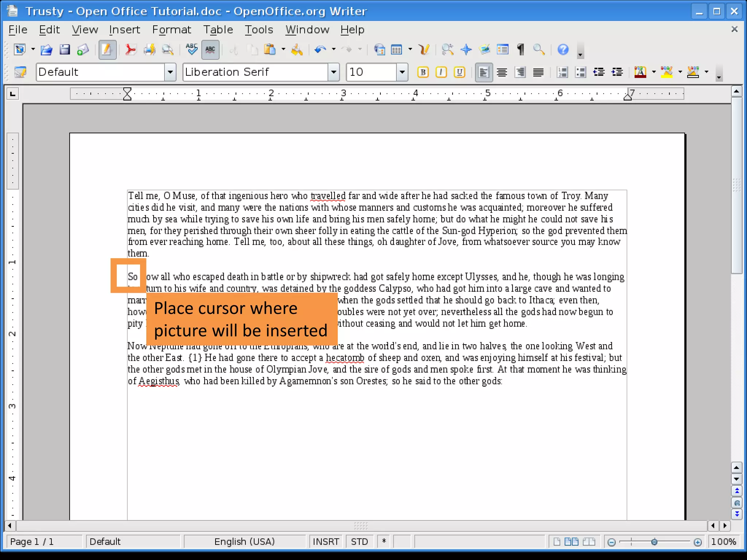The width and height of the screenshot is (747, 560).
Task: Click the Format Paintbrush icon
Action: (x=297, y=49)
